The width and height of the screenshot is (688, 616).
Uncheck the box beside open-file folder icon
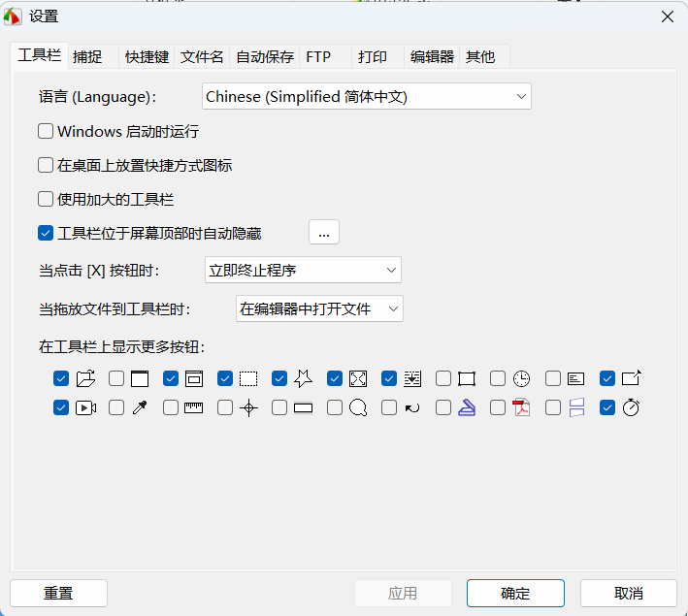61,378
